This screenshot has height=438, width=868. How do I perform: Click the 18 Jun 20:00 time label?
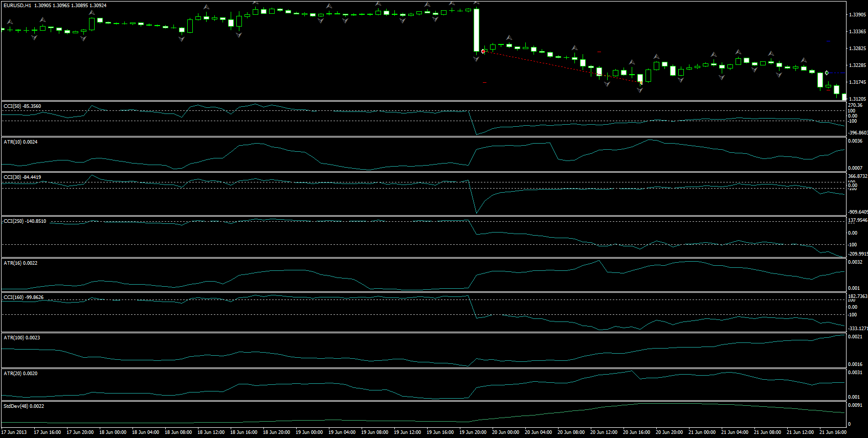[277, 432]
